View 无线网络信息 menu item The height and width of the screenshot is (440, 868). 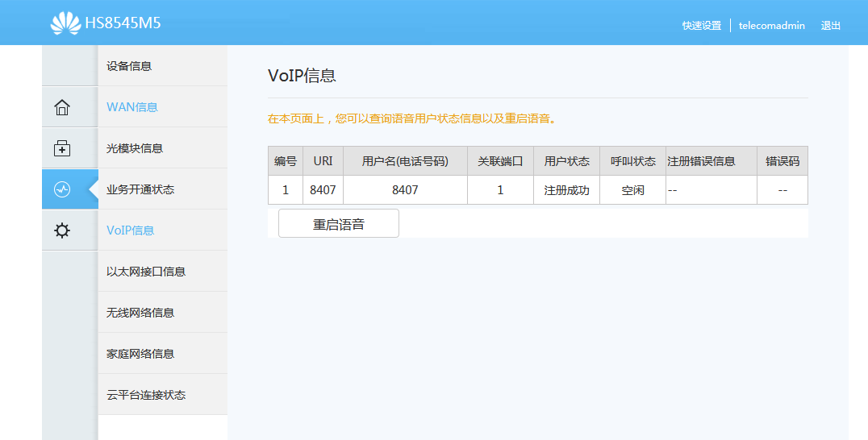tap(140, 313)
